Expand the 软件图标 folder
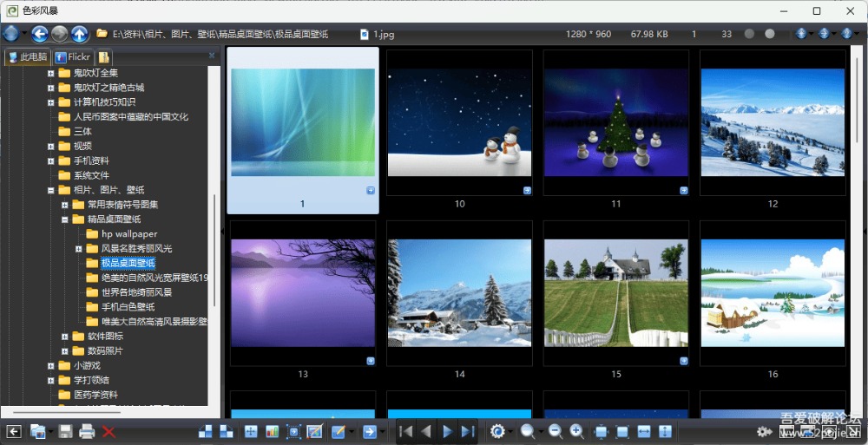Screen dimensions: 868x445 (65, 337)
